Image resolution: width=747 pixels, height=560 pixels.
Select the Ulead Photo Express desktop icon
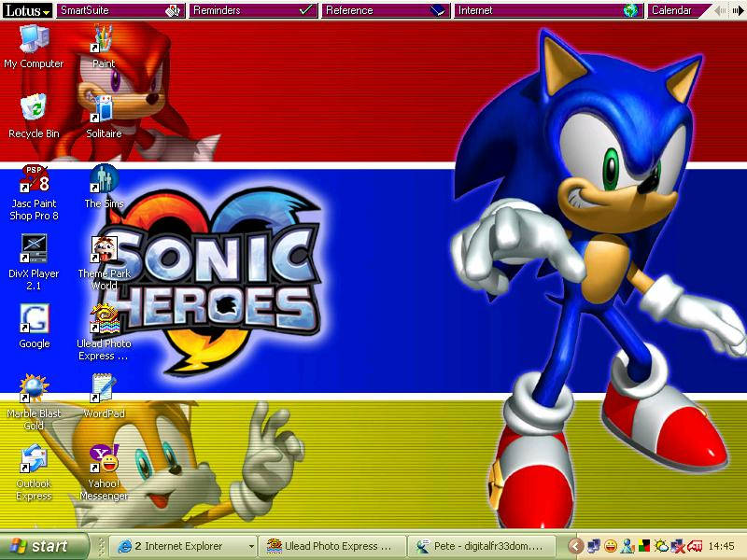click(x=104, y=332)
